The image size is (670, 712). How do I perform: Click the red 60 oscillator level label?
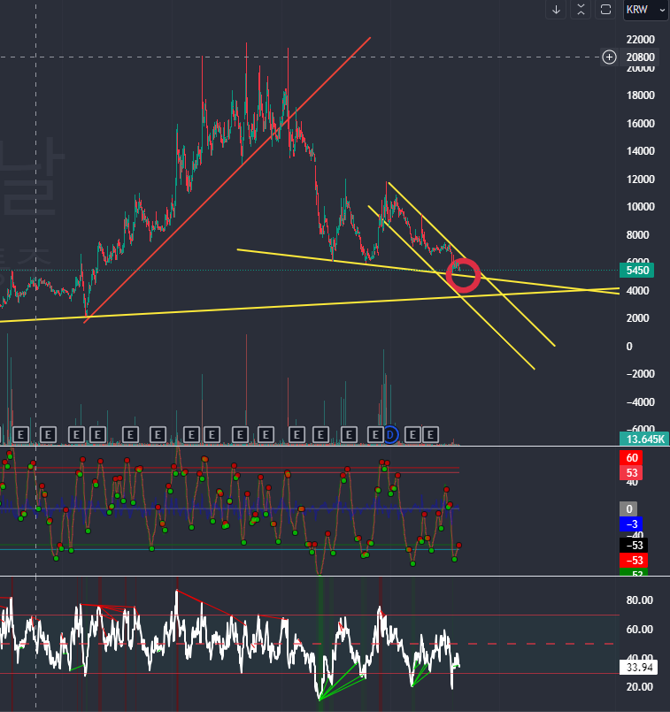click(631, 458)
